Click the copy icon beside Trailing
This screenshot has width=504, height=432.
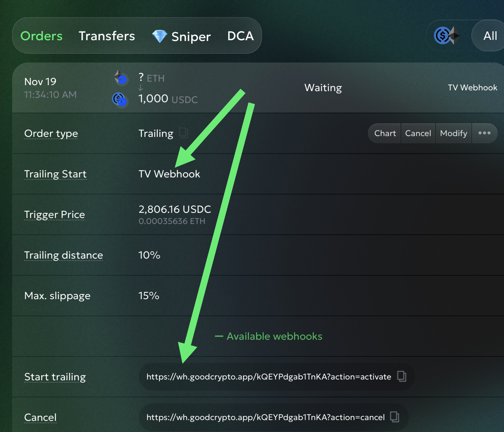point(183,133)
